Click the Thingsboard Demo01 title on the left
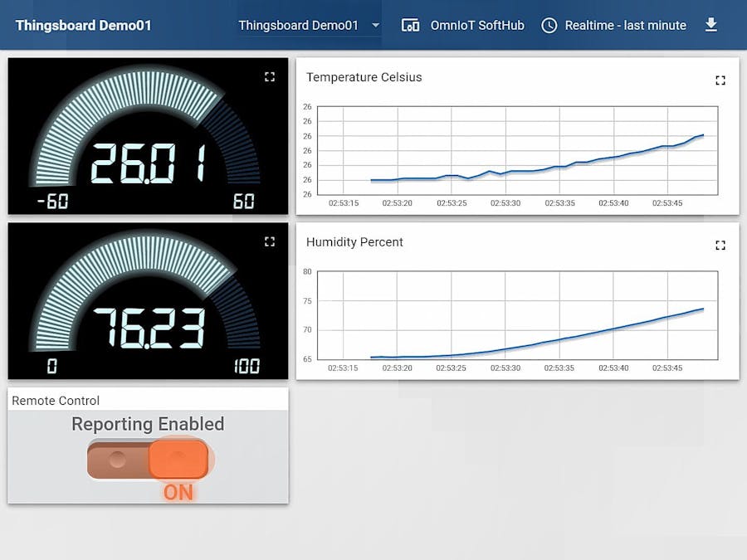Screen dimensions: 747x560 (83, 25)
